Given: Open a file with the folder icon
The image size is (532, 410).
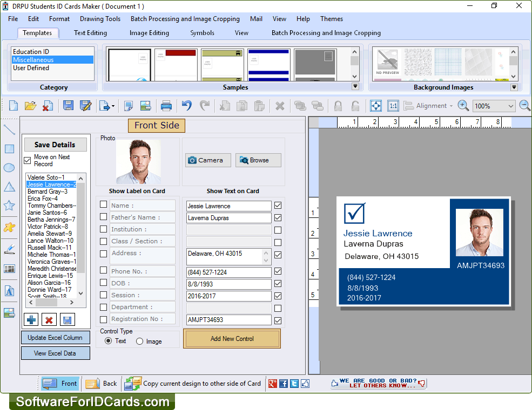Looking at the screenshot, I should click(x=31, y=106).
